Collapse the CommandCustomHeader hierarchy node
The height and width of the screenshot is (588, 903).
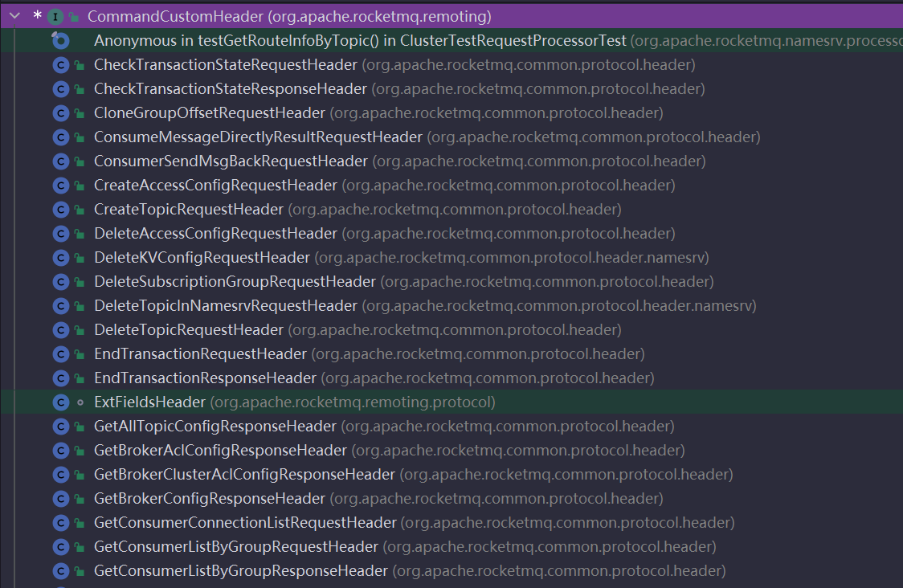tap(15, 16)
